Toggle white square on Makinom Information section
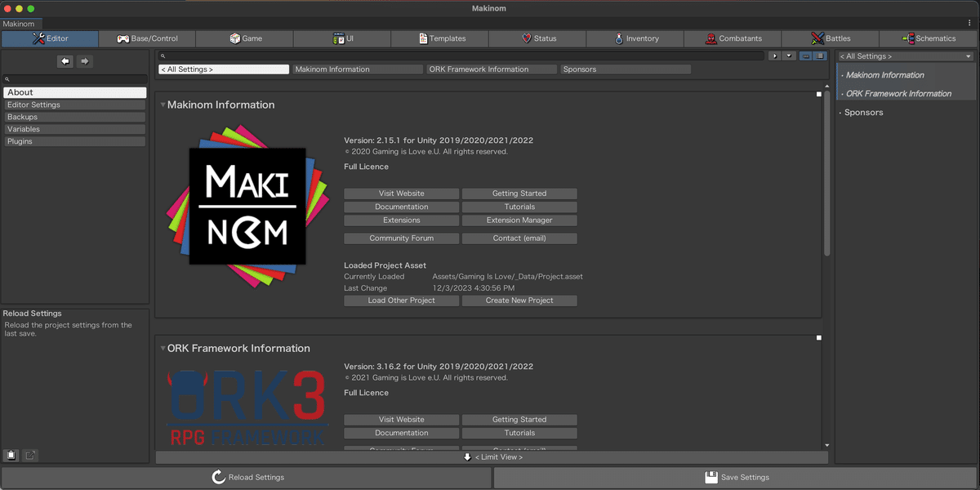Viewport: 980px width, 490px height. [819, 95]
